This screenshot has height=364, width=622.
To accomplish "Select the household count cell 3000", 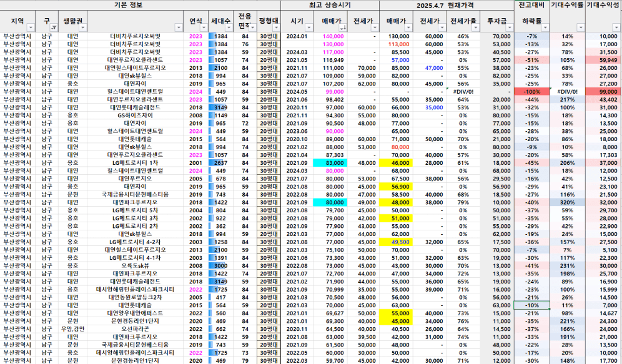I will click(x=220, y=266).
